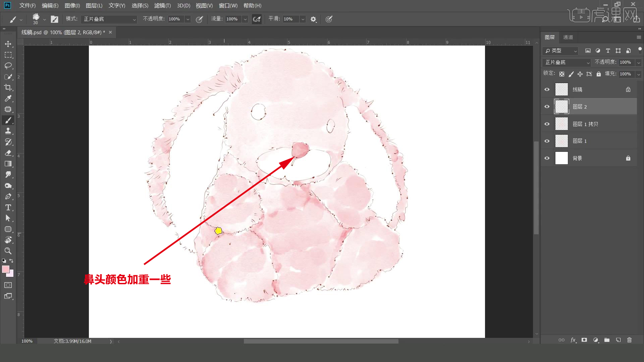This screenshot has height=362, width=644.
Task: Select the Pen tool
Action: click(8, 196)
